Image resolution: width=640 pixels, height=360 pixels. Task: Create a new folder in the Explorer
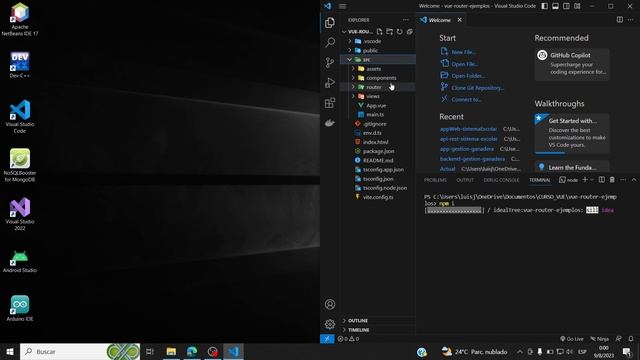pos(389,31)
